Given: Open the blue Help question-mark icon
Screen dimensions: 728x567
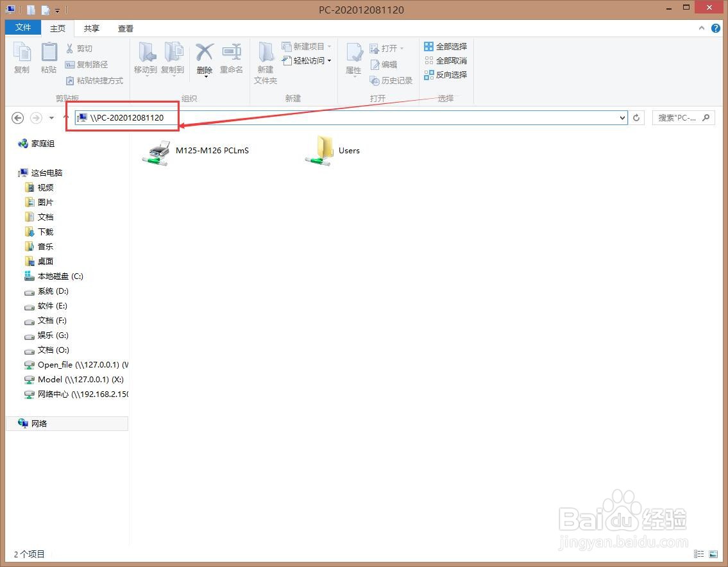Looking at the screenshot, I should pyautogui.click(x=716, y=28).
